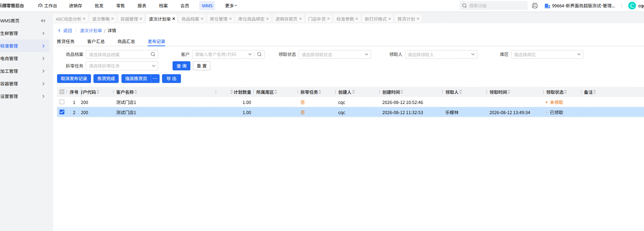Viewport: 644px width, 231px height.
Task: Close the 进销存首页 tab
Action: [300, 19]
